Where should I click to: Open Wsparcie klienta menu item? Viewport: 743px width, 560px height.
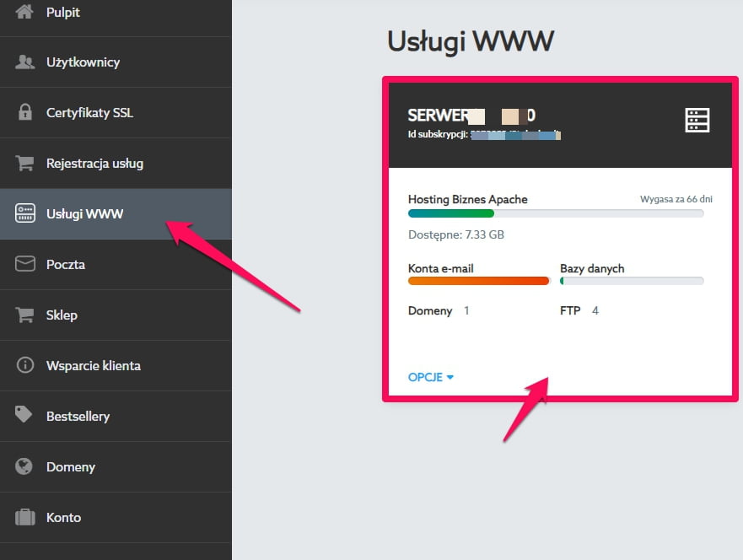tap(116, 366)
